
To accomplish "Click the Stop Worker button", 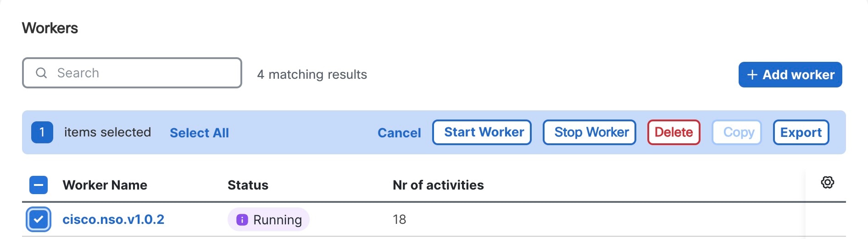I will point(590,132).
